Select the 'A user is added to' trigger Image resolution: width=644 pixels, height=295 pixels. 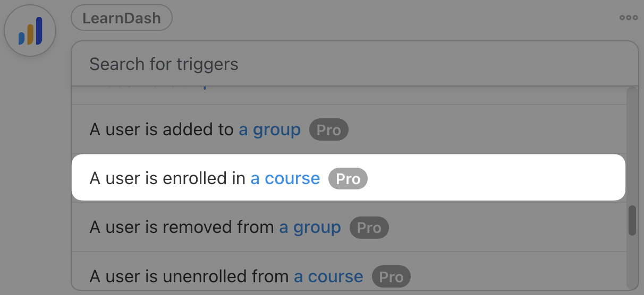point(161,130)
